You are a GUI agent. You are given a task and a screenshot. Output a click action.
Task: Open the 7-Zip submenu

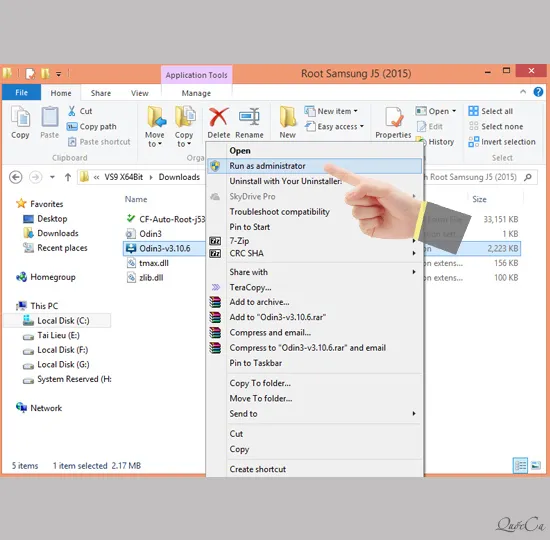[x=314, y=241]
